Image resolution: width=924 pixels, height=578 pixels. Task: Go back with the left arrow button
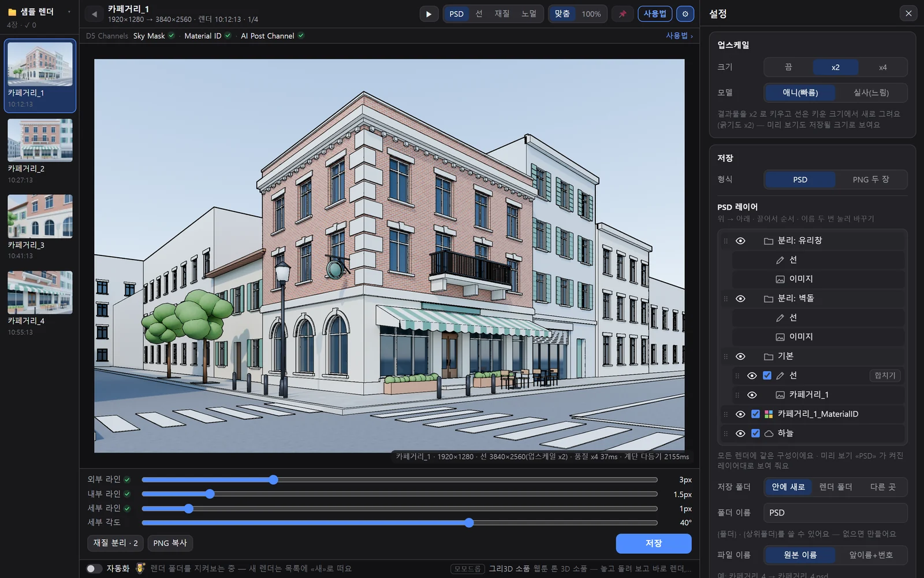pos(94,14)
